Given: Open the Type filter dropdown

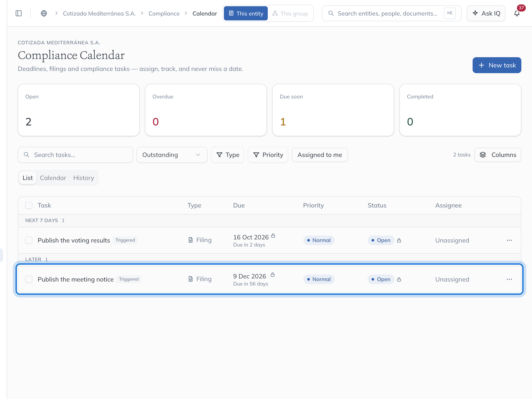Looking at the screenshot, I should tap(227, 155).
